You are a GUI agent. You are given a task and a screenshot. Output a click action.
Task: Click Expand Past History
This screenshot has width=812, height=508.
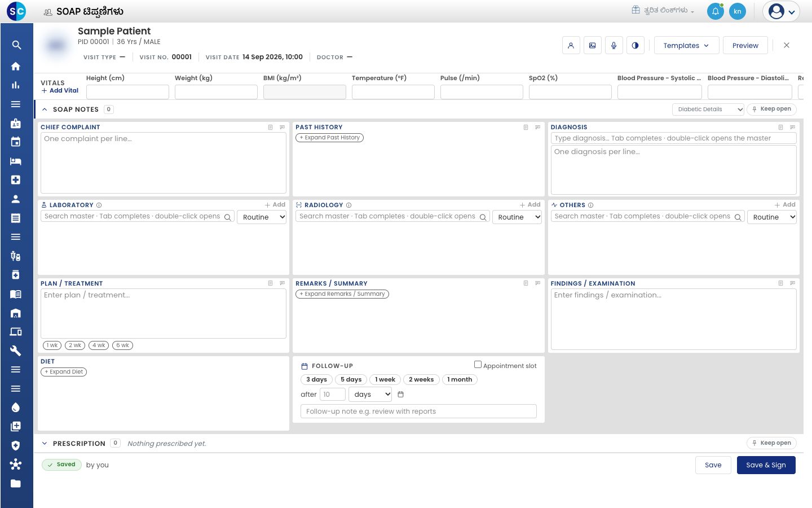click(x=330, y=138)
